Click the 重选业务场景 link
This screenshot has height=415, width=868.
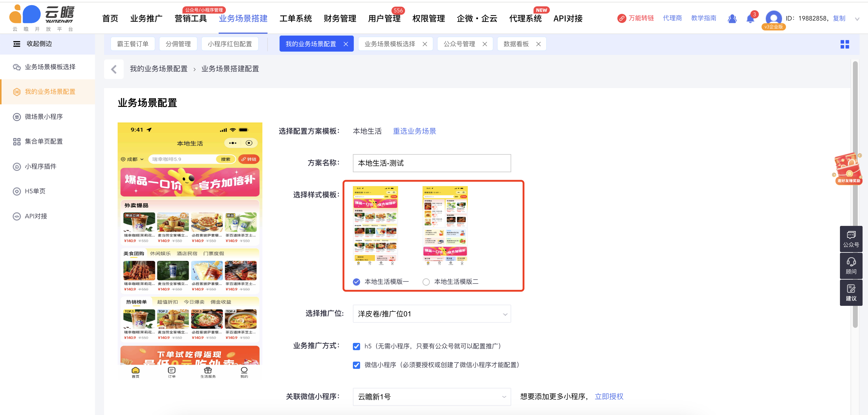tap(414, 131)
